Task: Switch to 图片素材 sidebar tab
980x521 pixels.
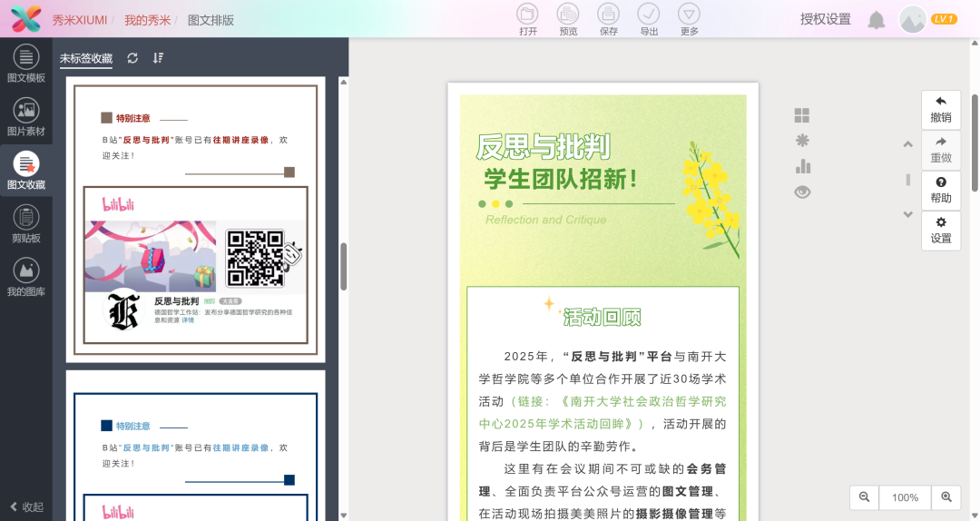Action: coord(25,117)
